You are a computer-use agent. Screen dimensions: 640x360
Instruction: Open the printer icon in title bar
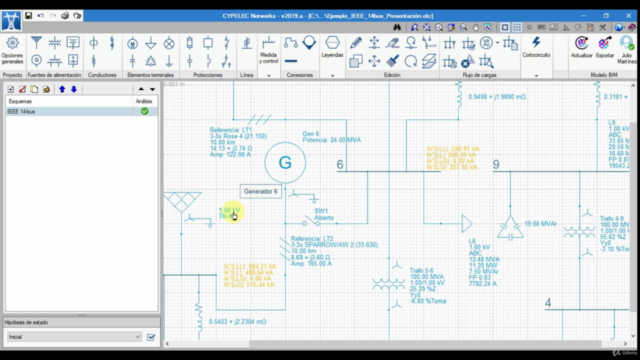(65, 16)
